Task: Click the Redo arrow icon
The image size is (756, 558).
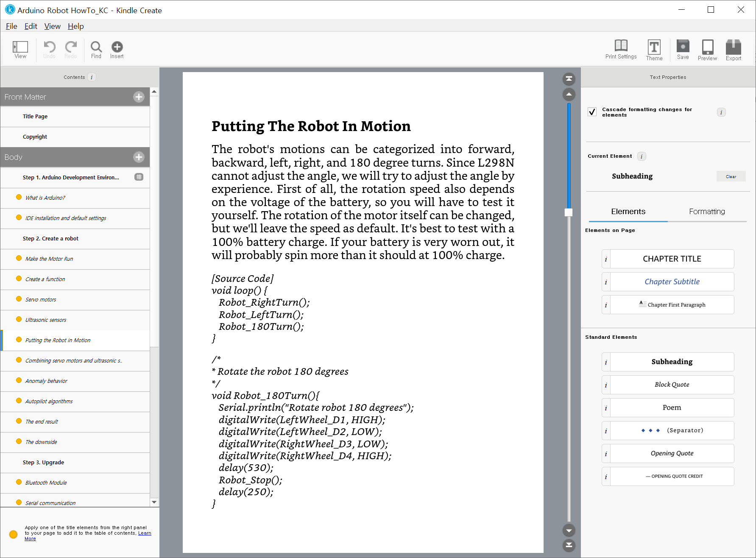Action: click(71, 47)
